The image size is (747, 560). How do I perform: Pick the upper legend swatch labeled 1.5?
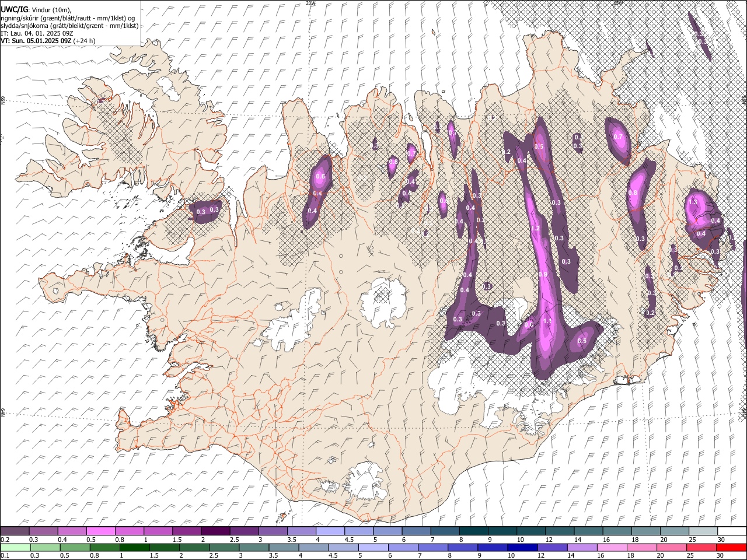[187, 531]
